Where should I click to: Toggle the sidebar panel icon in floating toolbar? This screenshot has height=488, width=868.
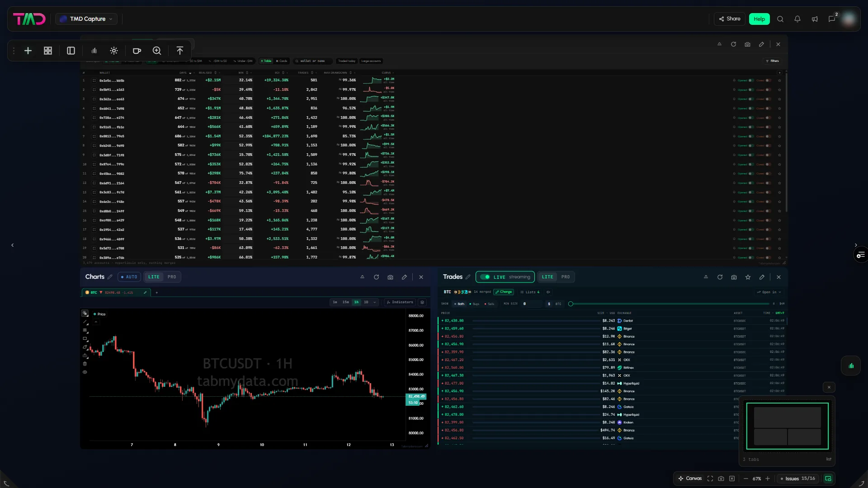pyautogui.click(x=71, y=51)
